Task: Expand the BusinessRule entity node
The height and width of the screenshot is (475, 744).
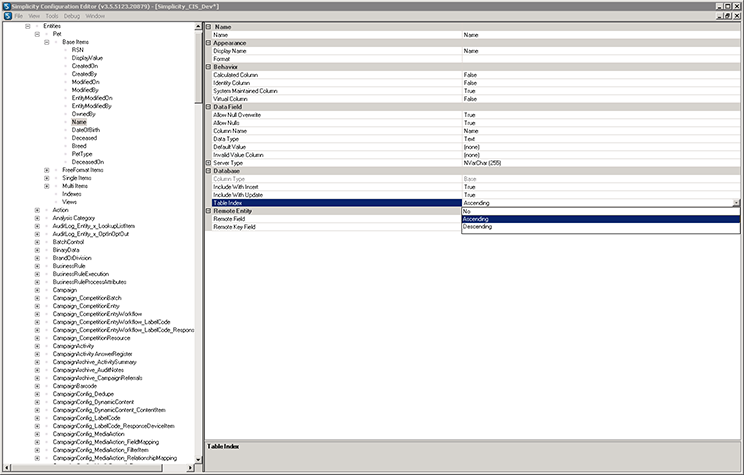Action: click(x=37, y=266)
